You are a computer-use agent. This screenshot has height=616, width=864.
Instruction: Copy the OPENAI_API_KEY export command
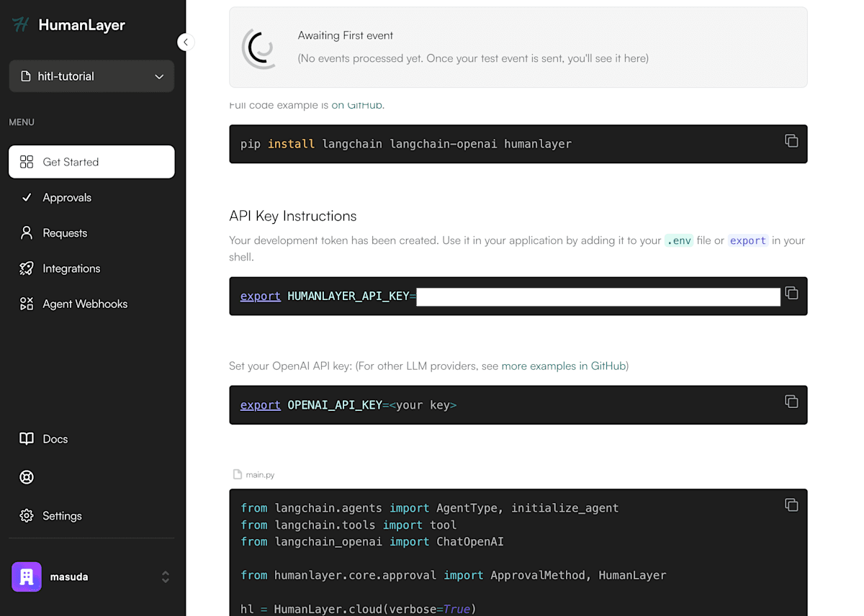point(791,402)
